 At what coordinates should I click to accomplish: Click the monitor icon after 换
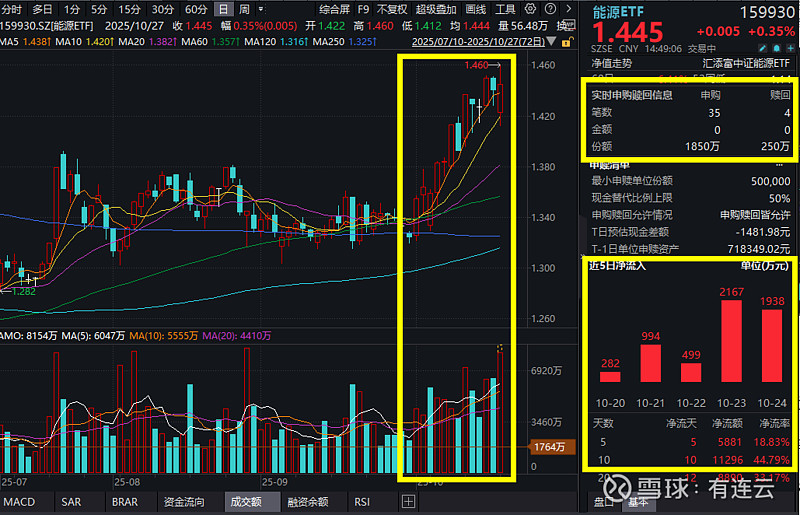click(x=570, y=25)
